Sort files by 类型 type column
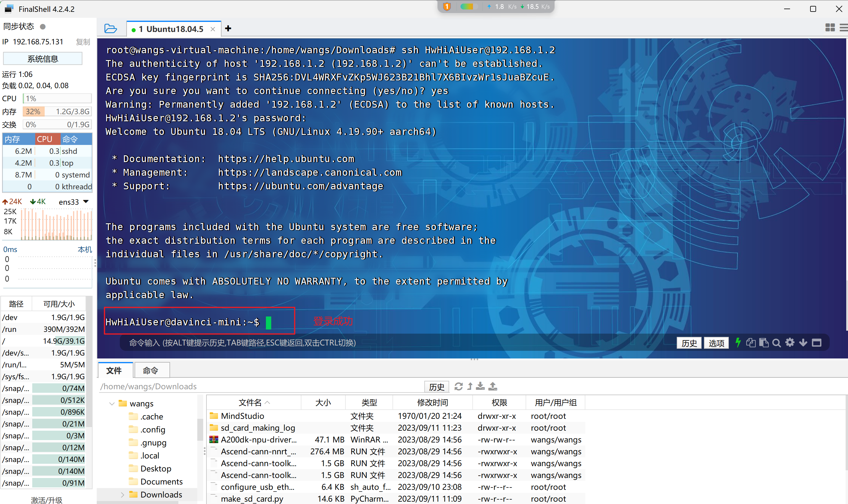This screenshot has width=848, height=504. [x=369, y=403]
